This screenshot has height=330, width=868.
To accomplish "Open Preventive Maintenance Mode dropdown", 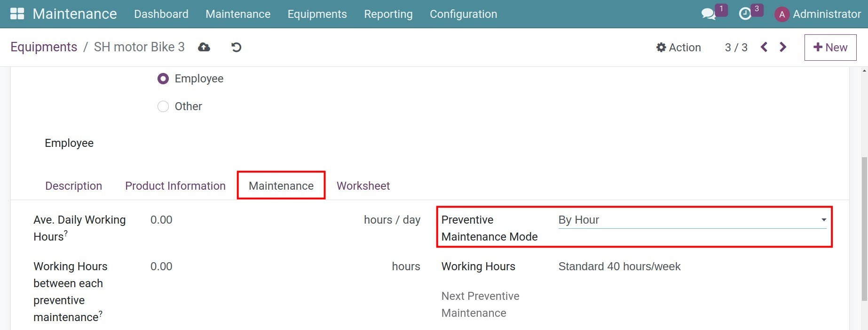I will pos(692,220).
